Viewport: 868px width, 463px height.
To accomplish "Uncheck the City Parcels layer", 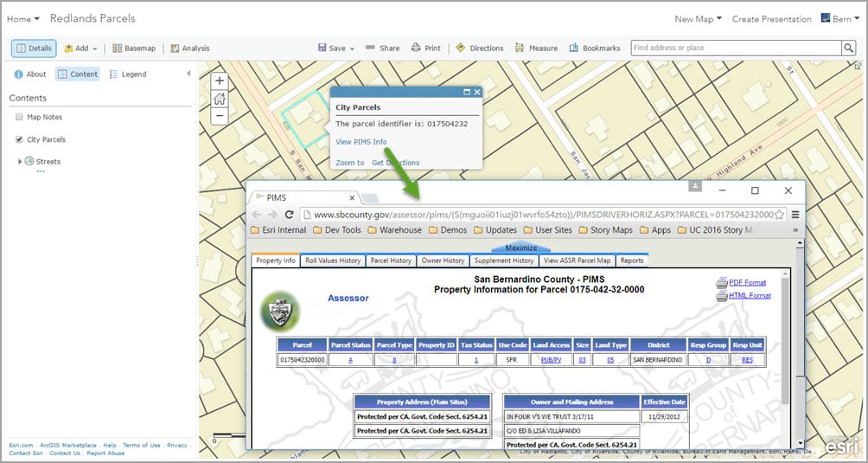I will point(19,139).
